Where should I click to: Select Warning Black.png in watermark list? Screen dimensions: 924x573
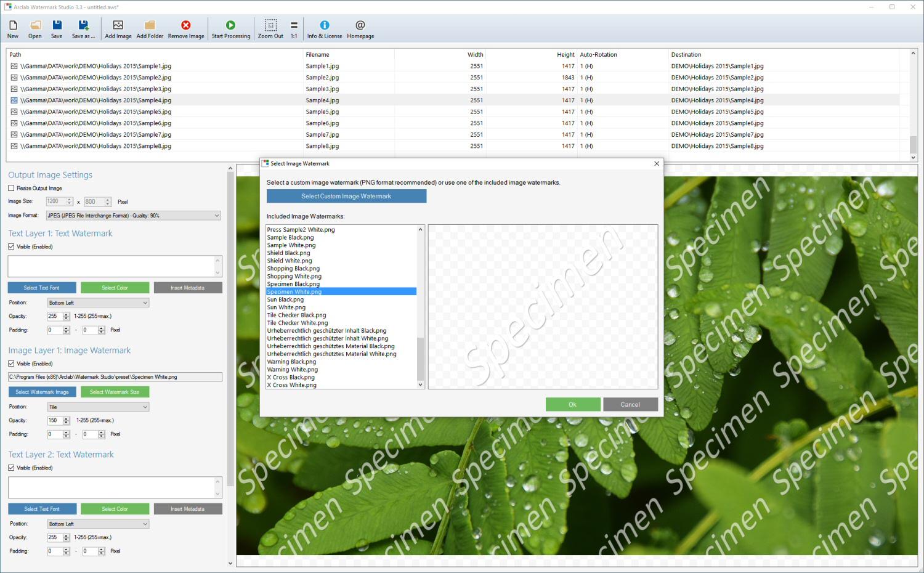(x=291, y=362)
